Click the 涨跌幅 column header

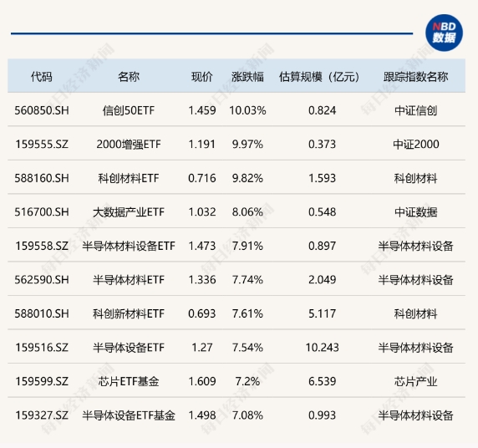[247, 77]
